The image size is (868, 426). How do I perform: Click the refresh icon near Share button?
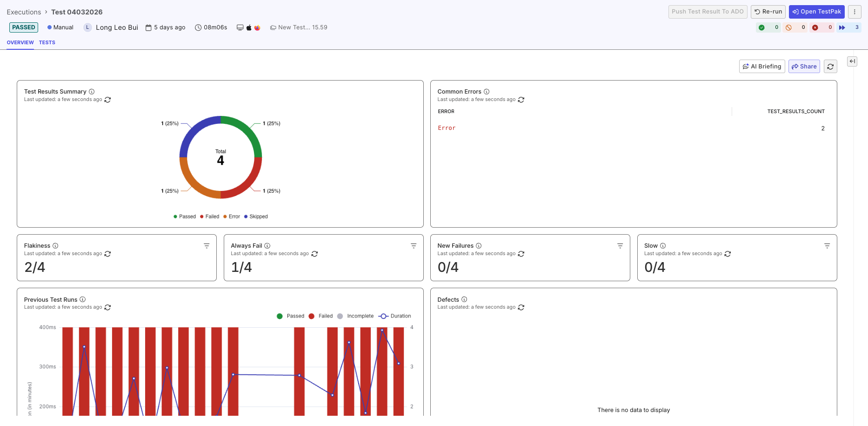pyautogui.click(x=830, y=66)
